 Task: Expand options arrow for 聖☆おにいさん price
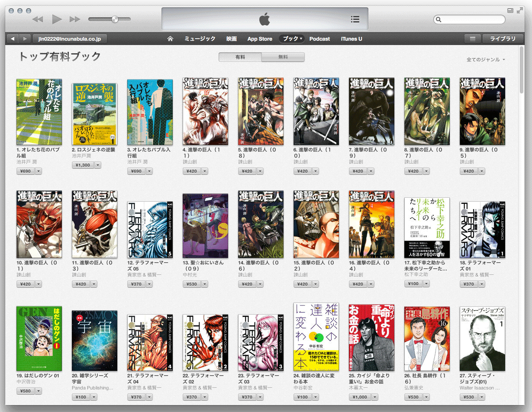[204, 284]
